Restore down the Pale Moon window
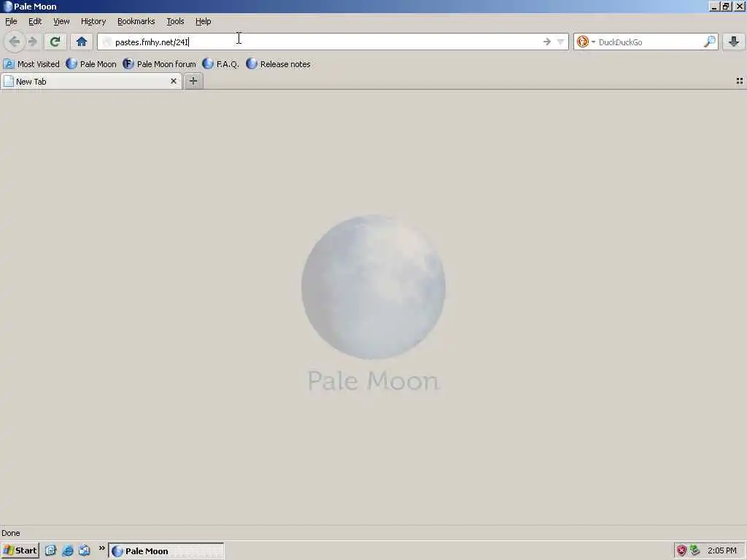Viewport: 747px width, 560px height. [x=726, y=7]
